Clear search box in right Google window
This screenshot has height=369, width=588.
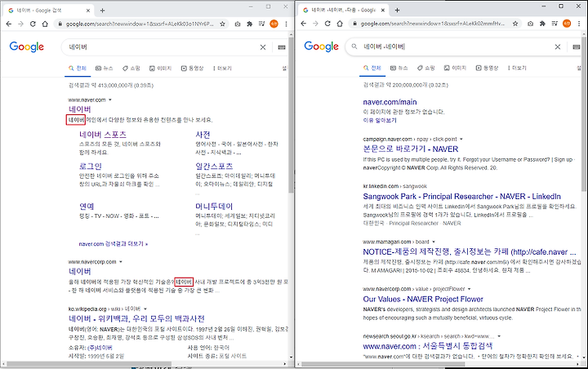point(558,47)
